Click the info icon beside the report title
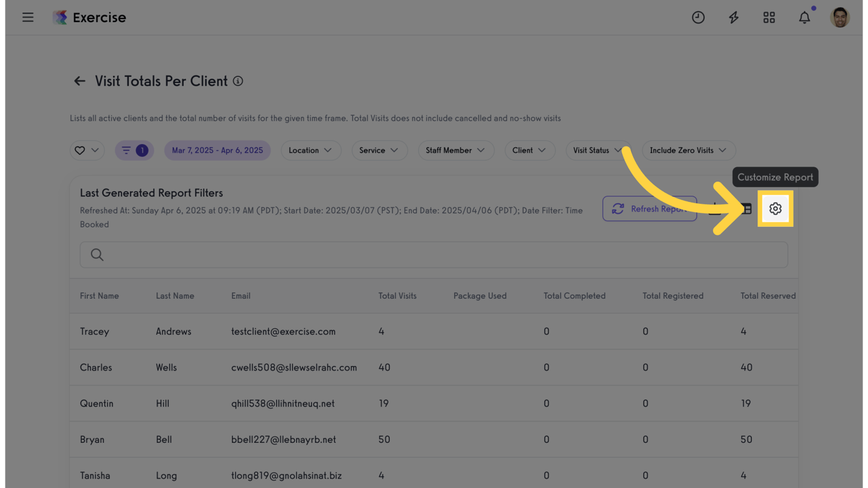The image size is (868, 488). 238,81
